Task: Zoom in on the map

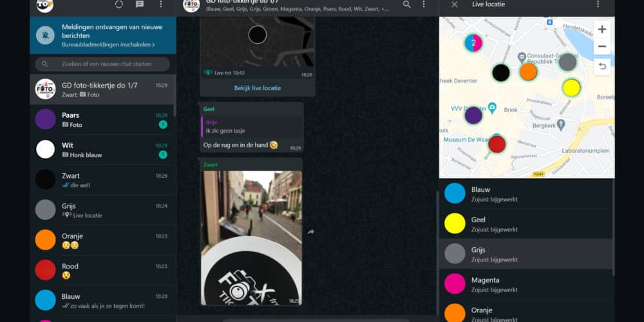Action: coord(601,30)
